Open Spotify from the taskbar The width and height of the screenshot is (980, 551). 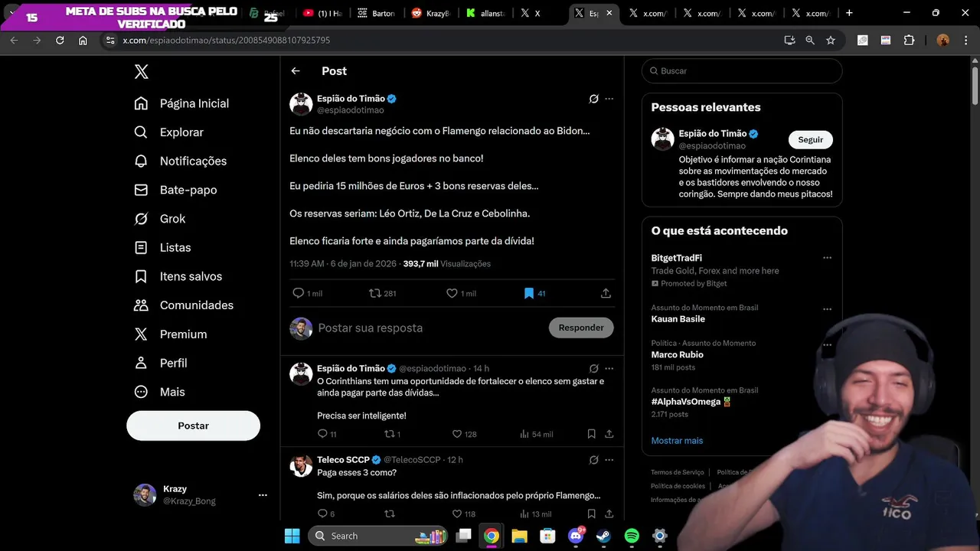point(632,536)
